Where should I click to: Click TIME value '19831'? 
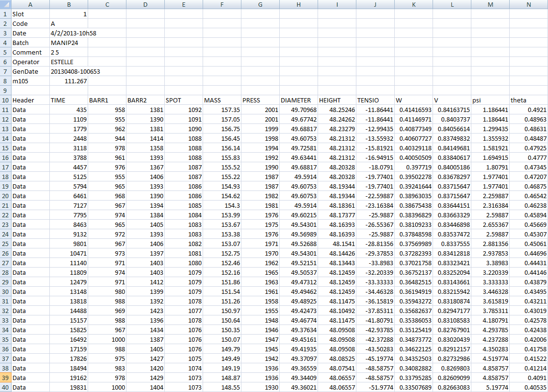69,387
